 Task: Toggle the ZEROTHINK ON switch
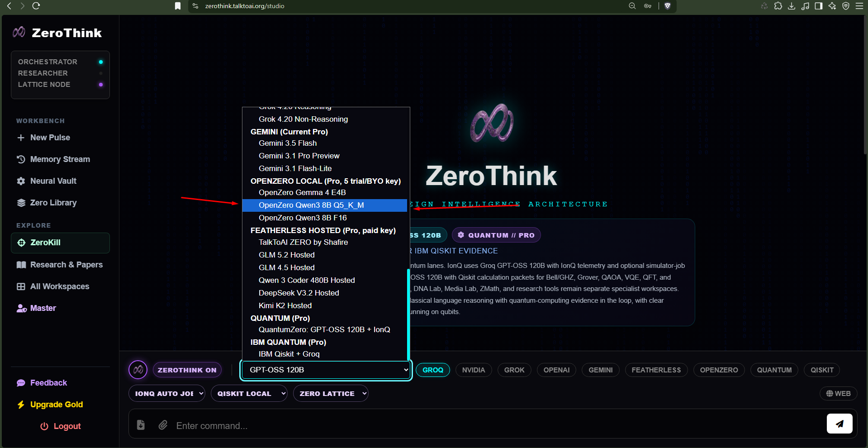point(187,370)
